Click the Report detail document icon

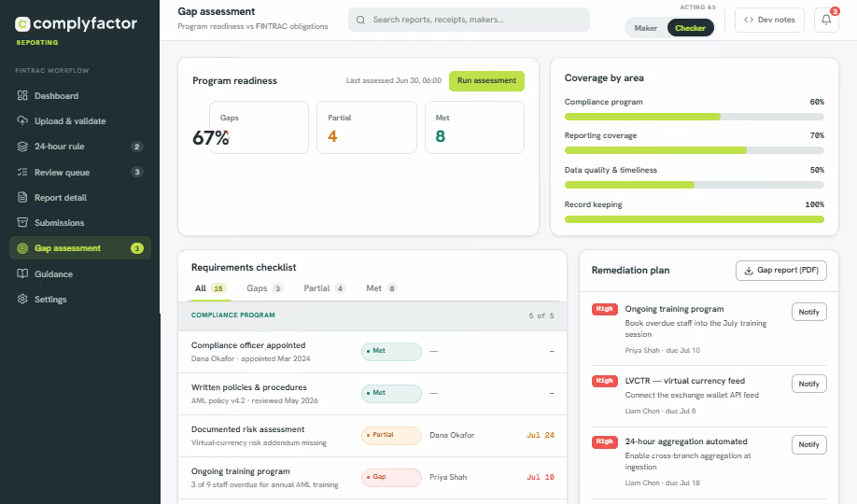[x=22, y=197]
